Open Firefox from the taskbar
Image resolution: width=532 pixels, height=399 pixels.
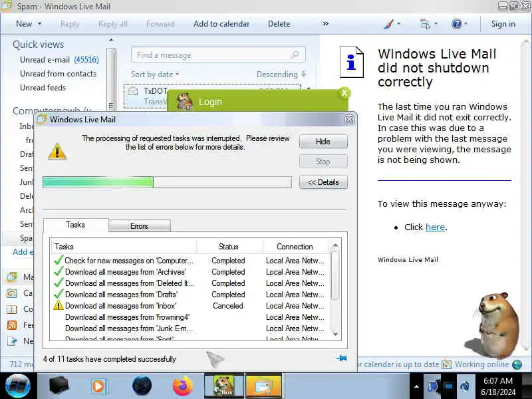pyautogui.click(x=182, y=386)
